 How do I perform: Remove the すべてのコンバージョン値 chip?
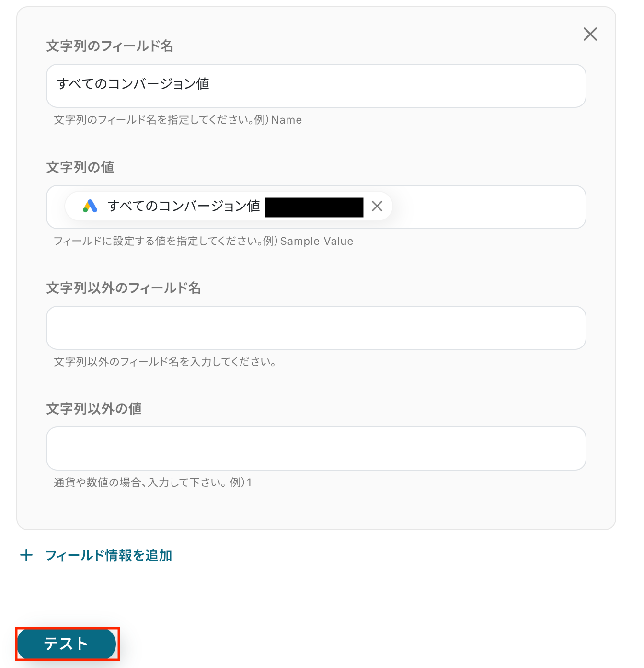[377, 206]
